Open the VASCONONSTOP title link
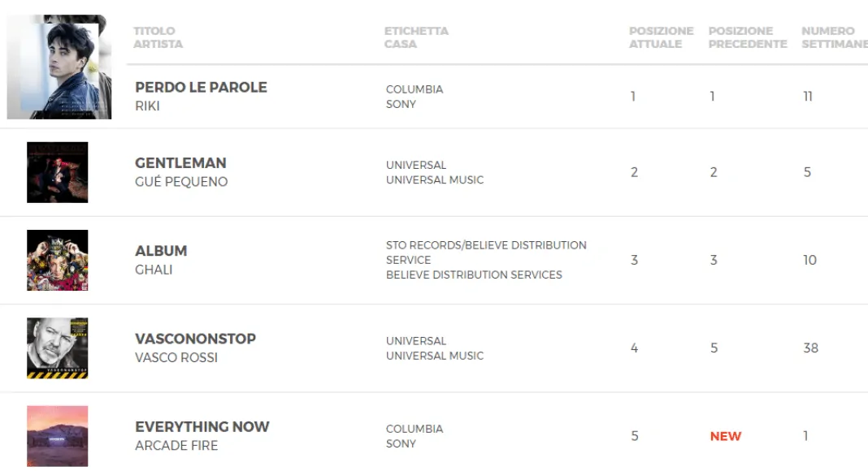This screenshot has width=868, height=471. point(195,339)
